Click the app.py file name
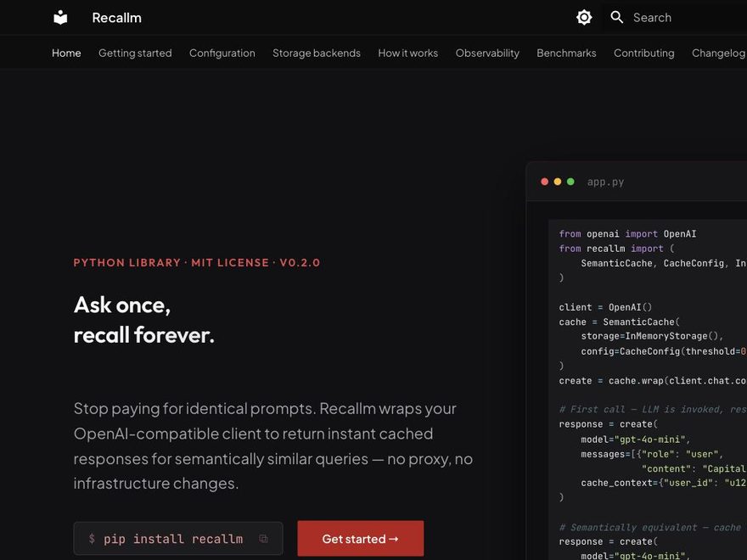 tap(605, 182)
